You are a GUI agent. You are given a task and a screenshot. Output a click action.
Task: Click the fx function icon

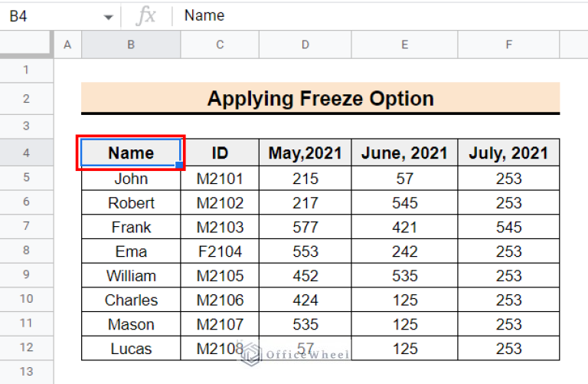pyautogui.click(x=145, y=15)
